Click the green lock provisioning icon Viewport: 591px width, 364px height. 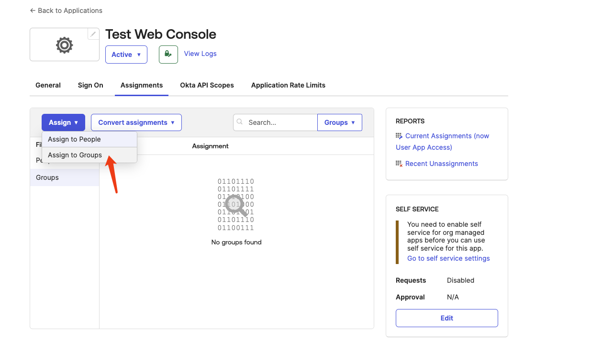click(168, 55)
